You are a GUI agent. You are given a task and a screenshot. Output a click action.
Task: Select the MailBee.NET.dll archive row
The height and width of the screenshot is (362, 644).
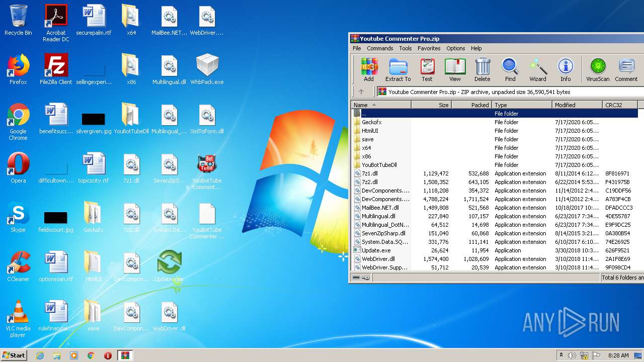[495, 208]
